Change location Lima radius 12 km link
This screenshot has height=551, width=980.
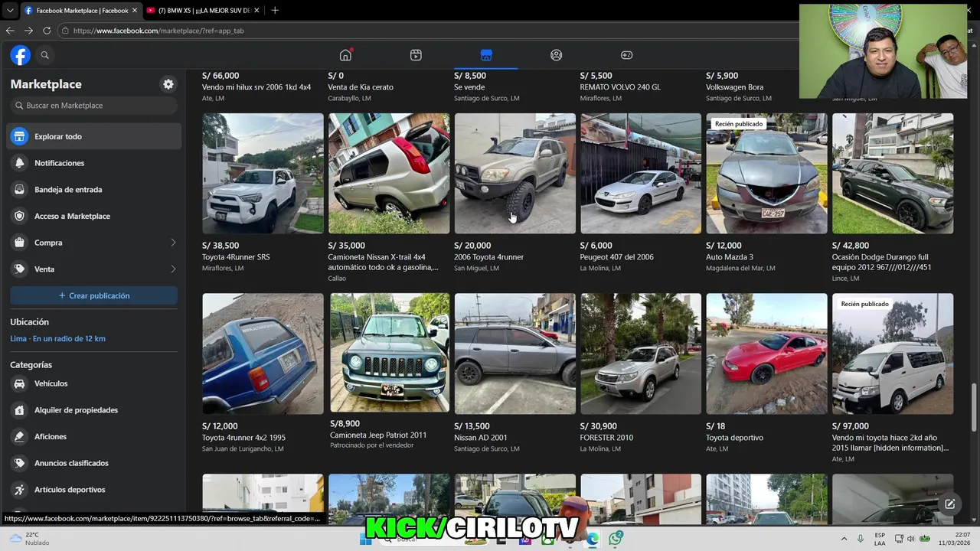[x=57, y=338]
